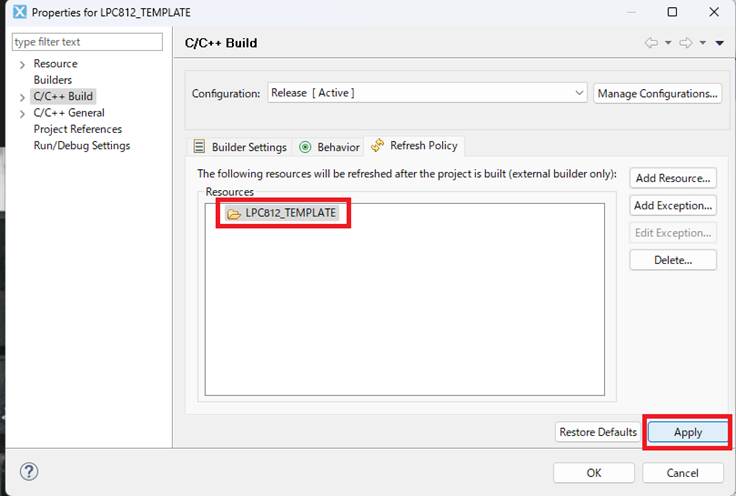Click the back navigation arrow icon
The height and width of the screenshot is (496, 736).
pyautogui.click(x=651, y=43)
